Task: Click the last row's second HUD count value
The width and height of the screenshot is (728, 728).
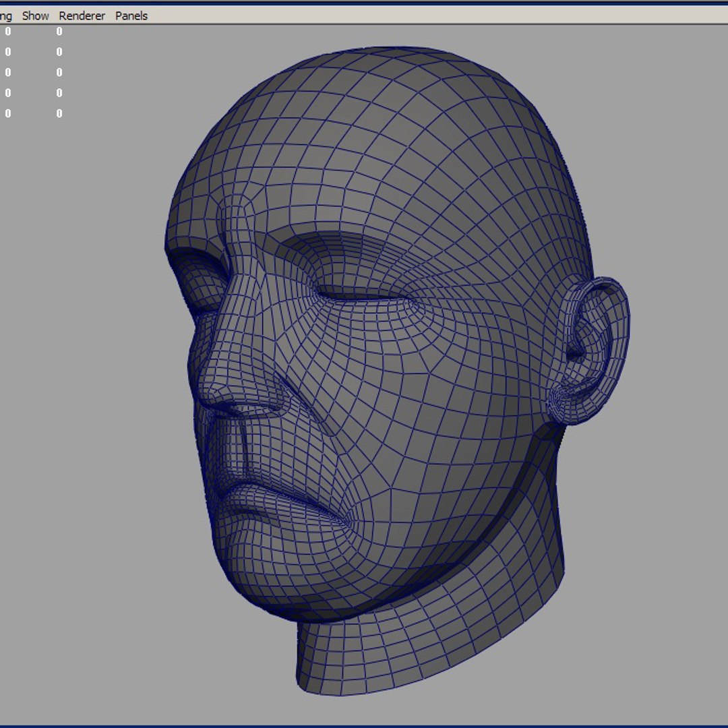Action: (59, 114)
